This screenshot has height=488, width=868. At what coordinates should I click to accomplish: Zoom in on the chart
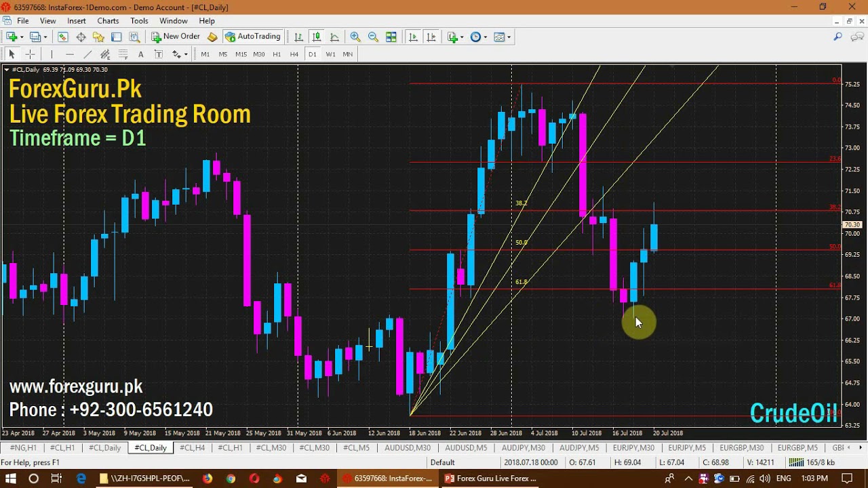[x=355, y=37]
